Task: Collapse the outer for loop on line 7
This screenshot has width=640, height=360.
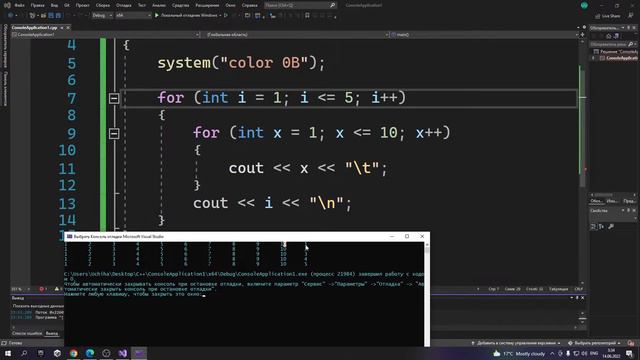Action: [114, 98]
